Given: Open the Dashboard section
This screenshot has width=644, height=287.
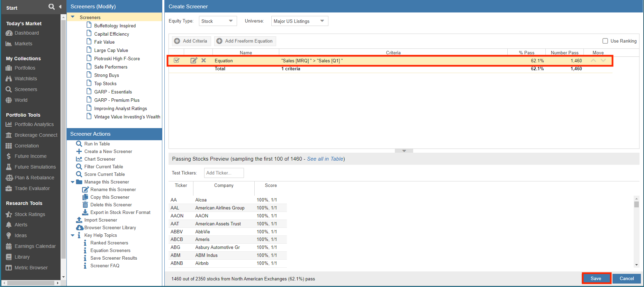Looking at the screenshot, I should tap(26, 33).
